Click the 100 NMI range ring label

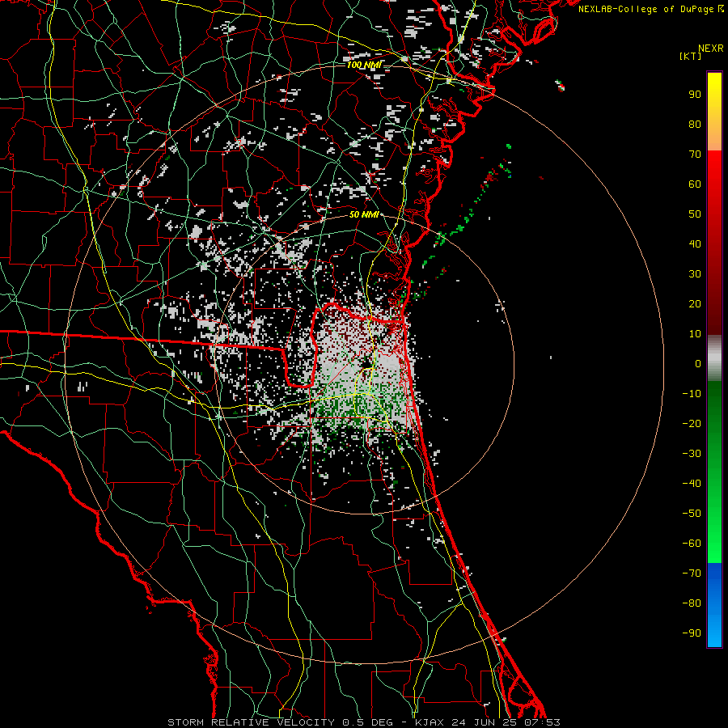tap(364, 65)
